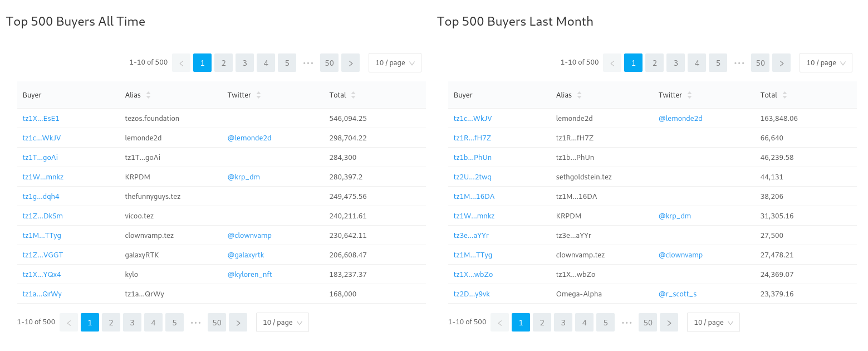Open buyer tz2U...2twq address link
868x351 pixels.
point(472,177)
